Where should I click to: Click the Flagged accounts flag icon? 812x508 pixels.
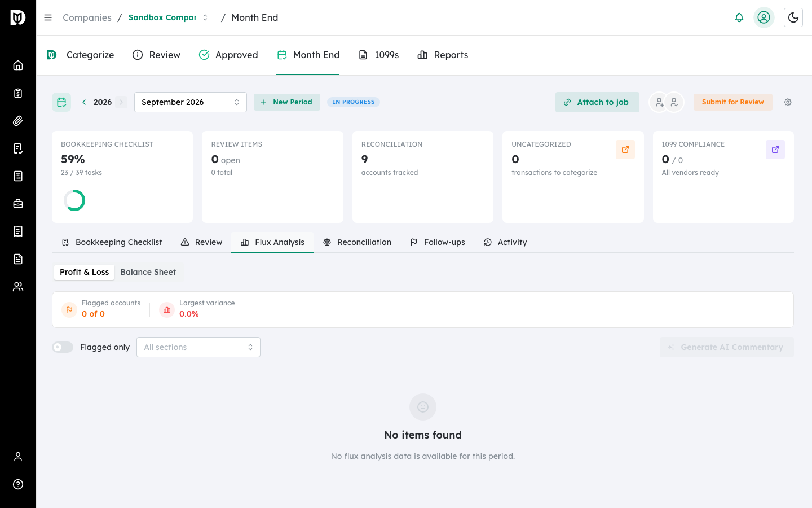[x=69, y=310]
